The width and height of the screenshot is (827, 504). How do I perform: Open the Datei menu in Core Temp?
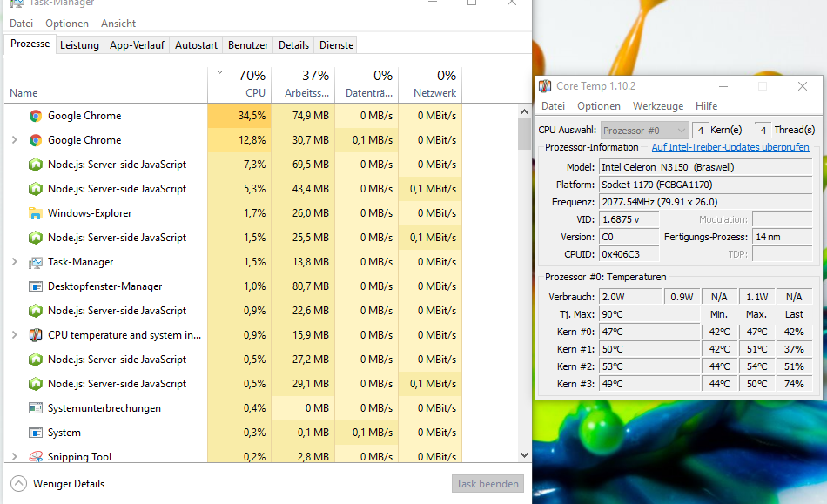(x=554, y=106)
